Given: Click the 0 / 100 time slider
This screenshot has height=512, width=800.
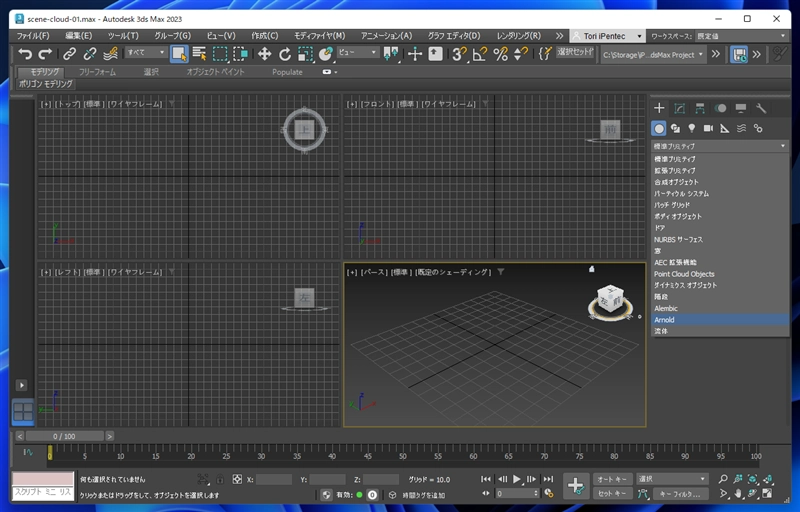Looking at the screenshot, I should (x=65, y=436).
